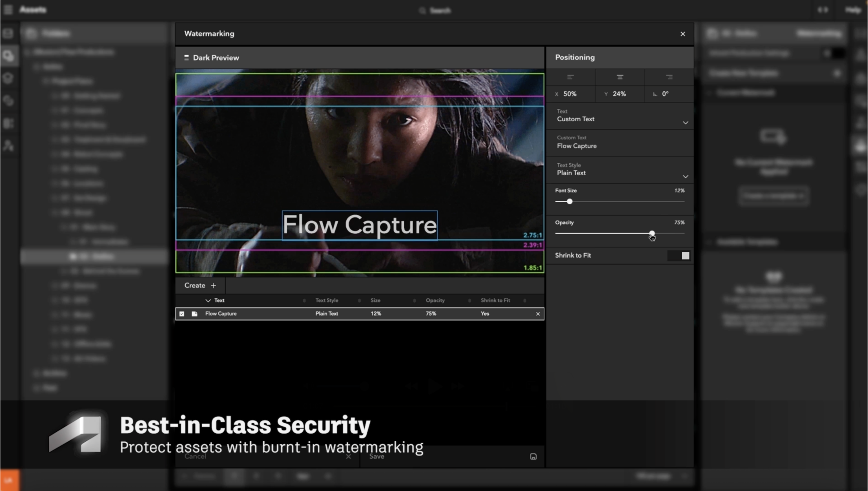Select right text alignment icon
868x491 pixels.
coord(669,77)
